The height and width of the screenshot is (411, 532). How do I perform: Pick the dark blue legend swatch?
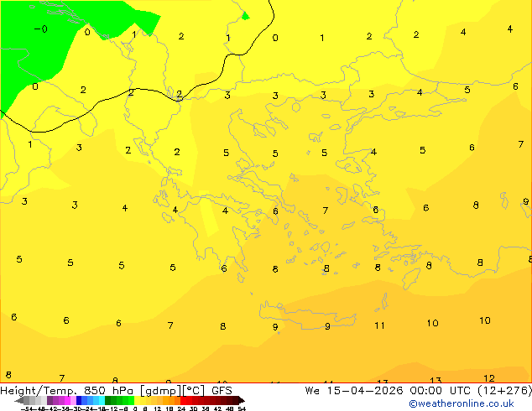79,400
